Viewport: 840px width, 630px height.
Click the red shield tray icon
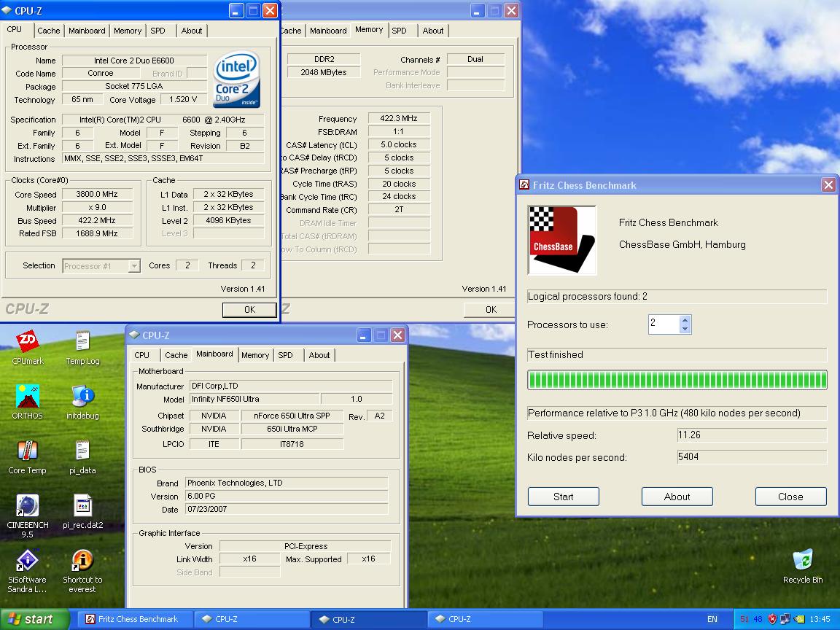pos(772,619)
